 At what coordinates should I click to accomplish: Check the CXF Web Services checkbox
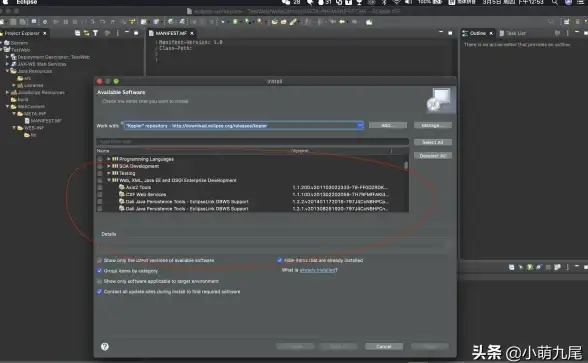tap(100, 194)
